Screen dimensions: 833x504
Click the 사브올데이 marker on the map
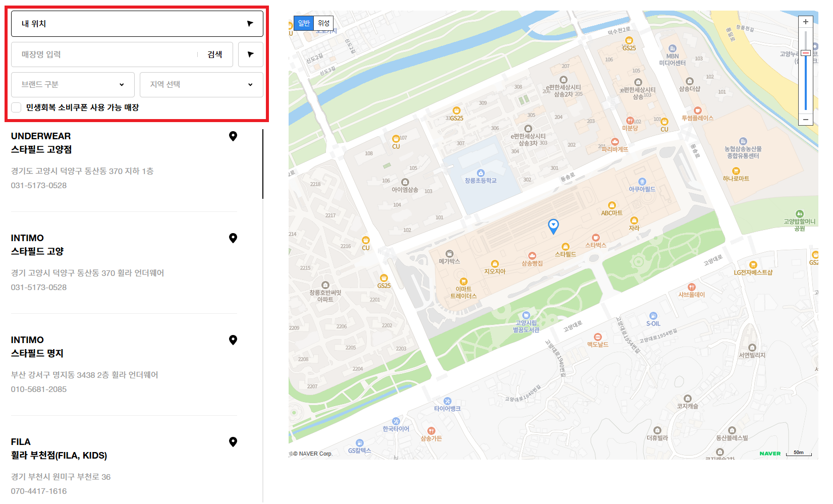pos(692,287)
